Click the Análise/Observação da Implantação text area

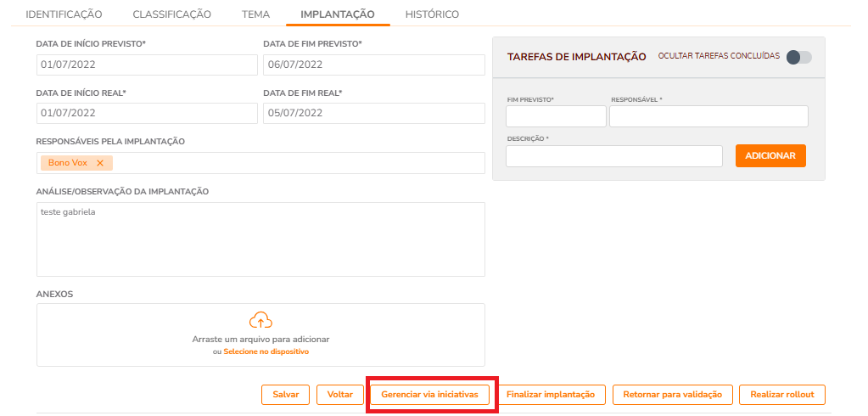point(260,239)
